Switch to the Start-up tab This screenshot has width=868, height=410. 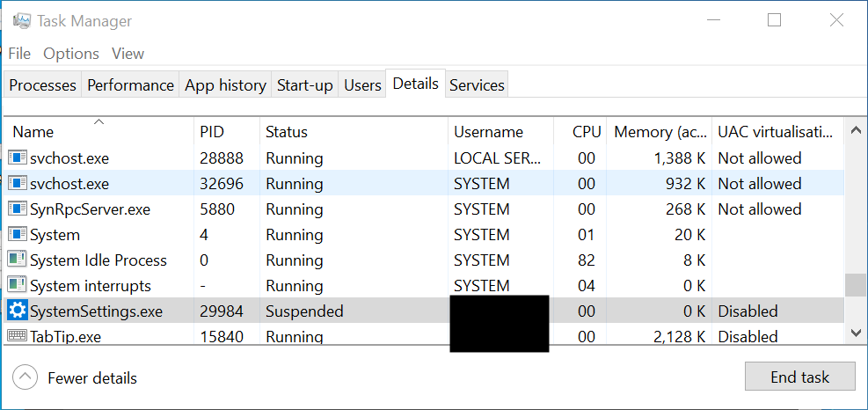[305, 85]
